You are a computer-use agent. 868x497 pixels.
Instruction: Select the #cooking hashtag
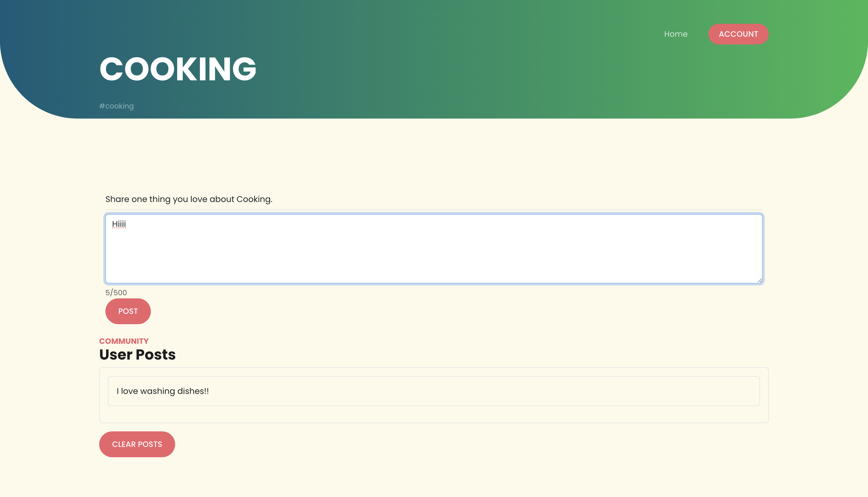[x=117, y=106]
